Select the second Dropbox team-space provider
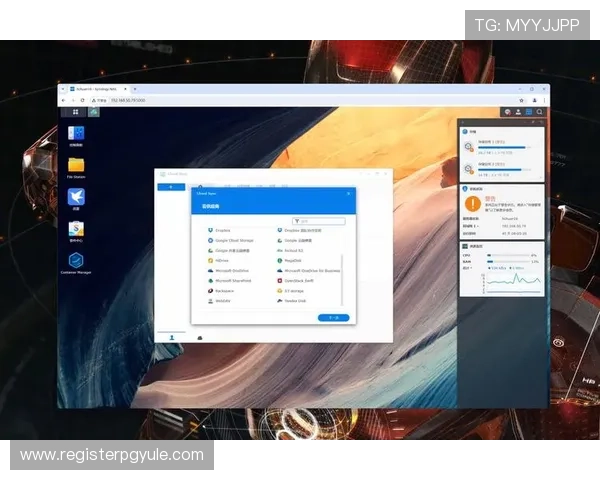The height and width of the screenshot is (480, 600). click(x=299, y=230)
